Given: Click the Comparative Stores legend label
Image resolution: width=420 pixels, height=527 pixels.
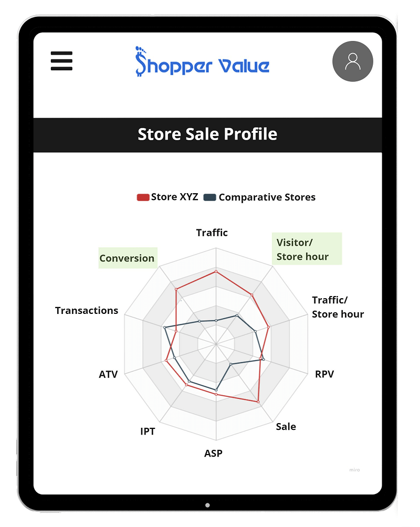Looking at the screenshot, I should tap(267, 197).
